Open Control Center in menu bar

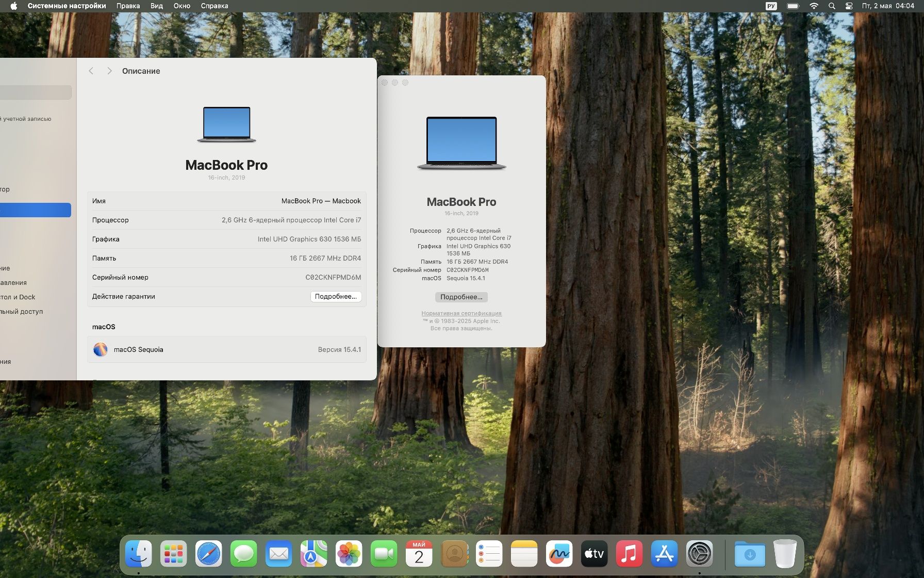[x=849, y=6]
